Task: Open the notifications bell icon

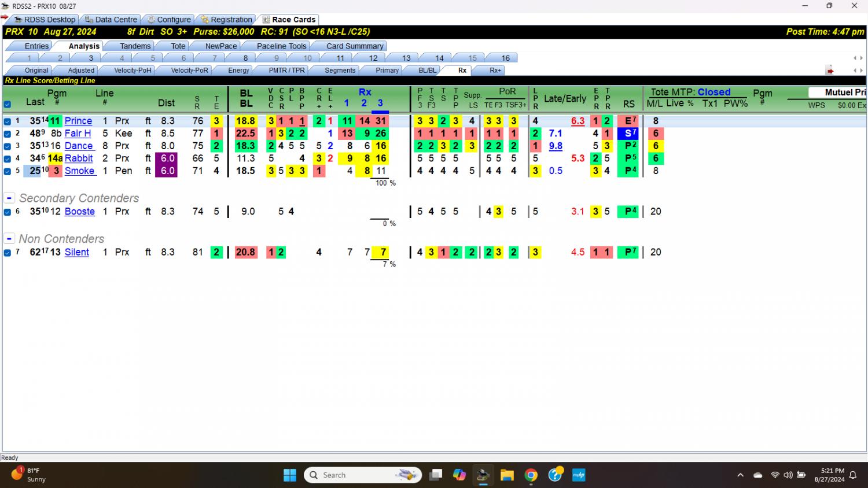Action: (853, 475)
